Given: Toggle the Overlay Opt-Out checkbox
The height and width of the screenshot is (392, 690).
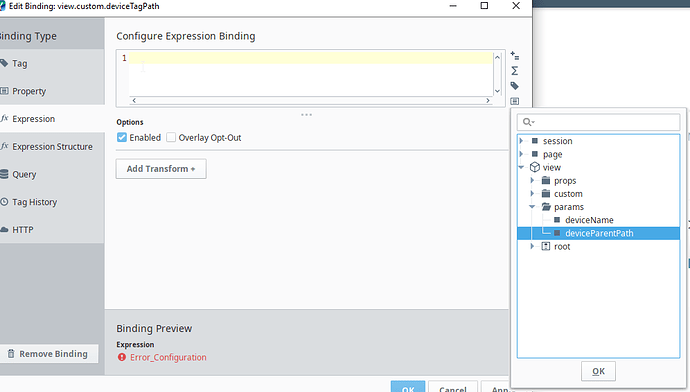Looking at the screenshot, I should tap(171, 137).
